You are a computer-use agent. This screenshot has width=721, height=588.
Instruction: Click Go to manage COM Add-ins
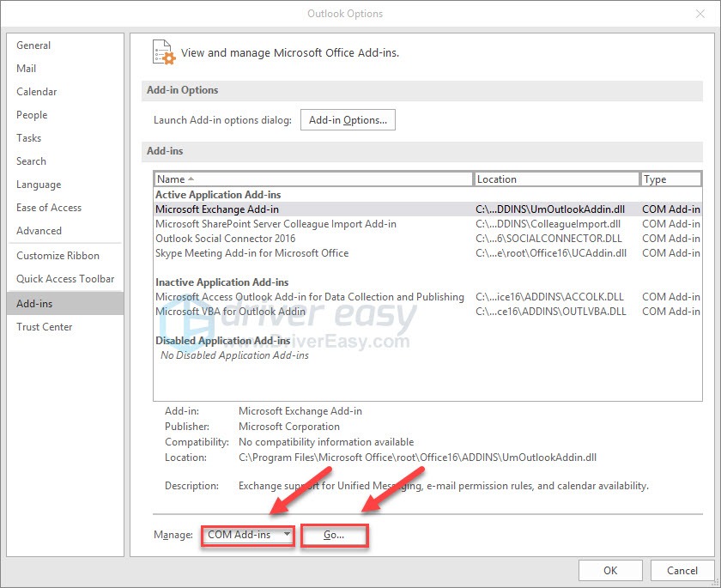pyautogui.click(x=334, y=534)
